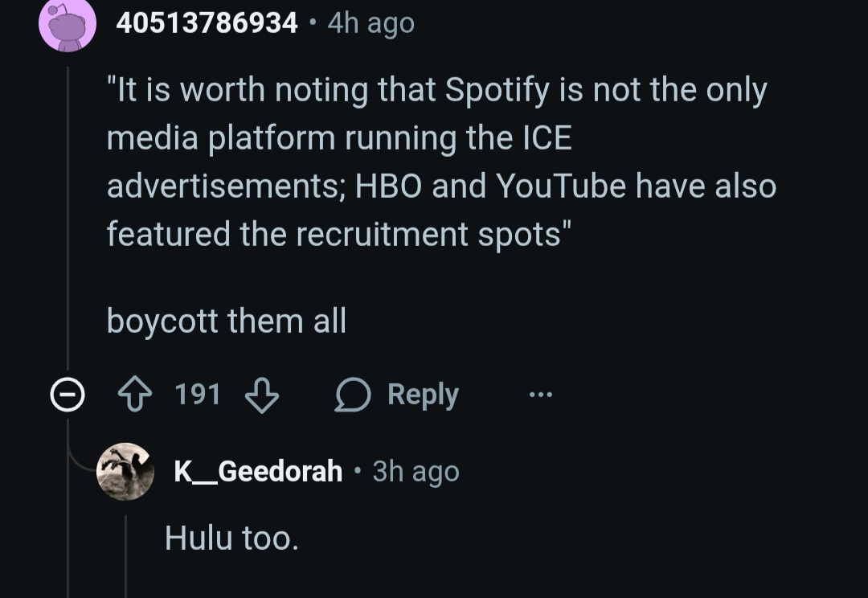Visit the 40513786934 username profile
The image size is (868, 598).
point(207,23)
